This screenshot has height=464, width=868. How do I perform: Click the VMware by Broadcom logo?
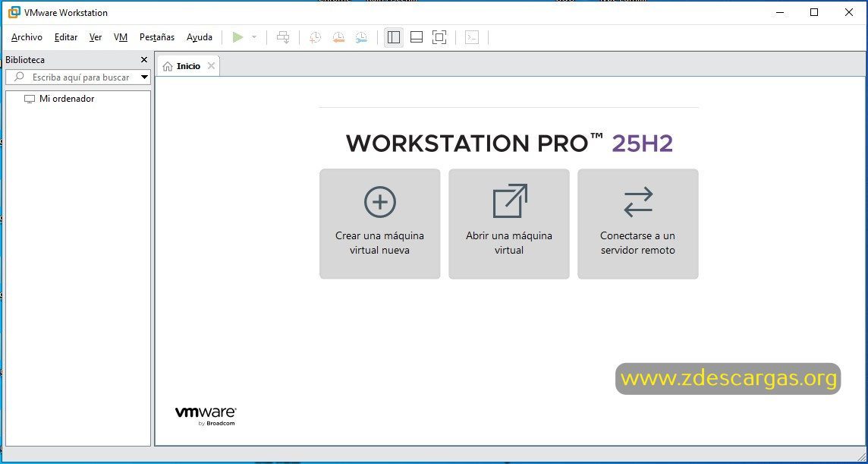coord(206,417)
